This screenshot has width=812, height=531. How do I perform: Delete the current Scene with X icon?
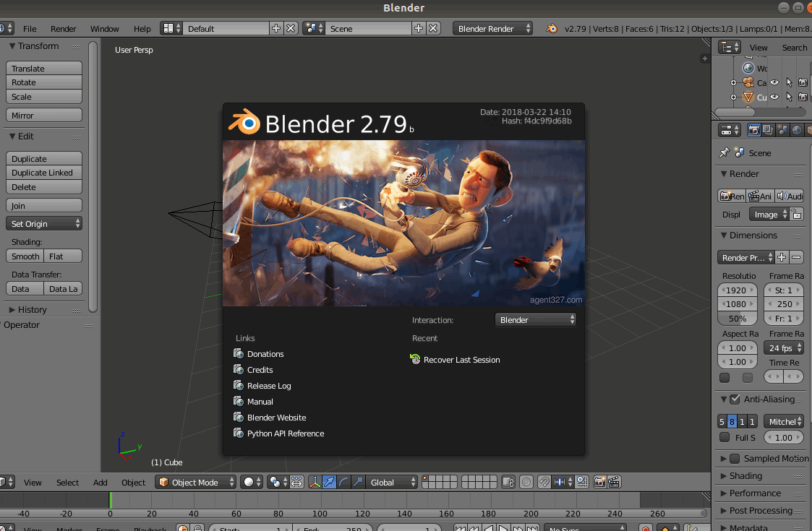tap(433, 28)
